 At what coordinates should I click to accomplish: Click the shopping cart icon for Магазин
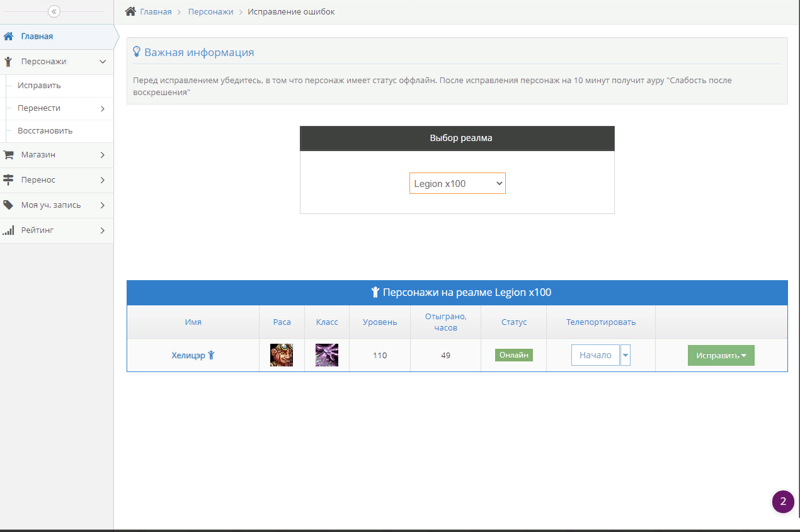8,155
